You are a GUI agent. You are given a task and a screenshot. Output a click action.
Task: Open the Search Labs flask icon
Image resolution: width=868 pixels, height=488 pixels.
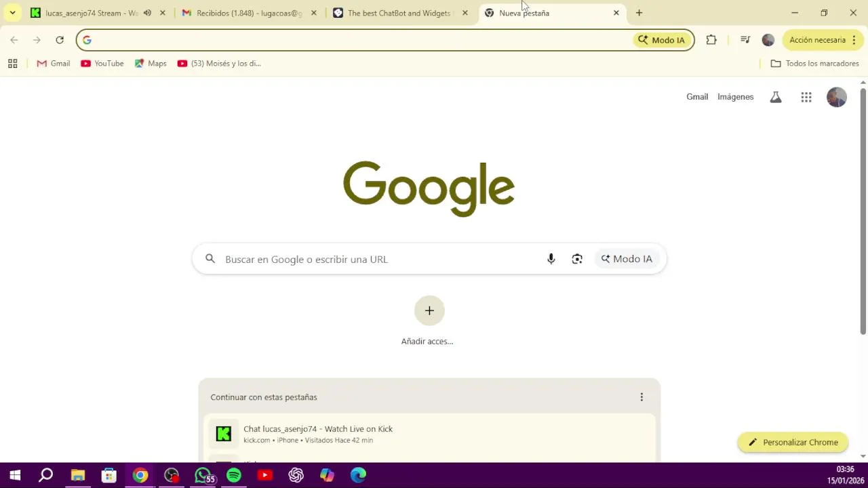click(x=776, y=97)
